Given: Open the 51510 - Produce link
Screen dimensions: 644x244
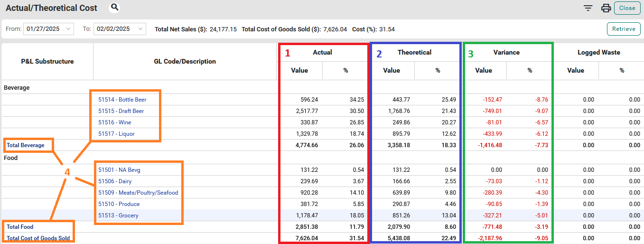Looking at the screenshot, I should point(119,204).
